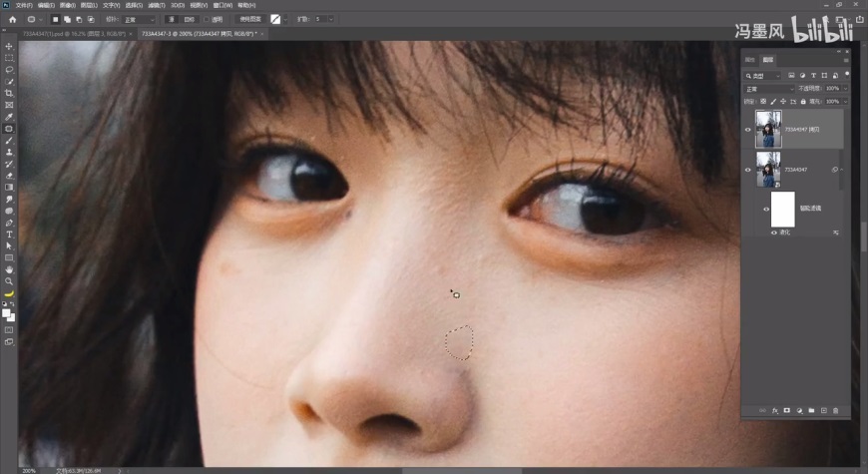
Task: Open the pattern picker dropdown arrow
Action: [285, 19]
